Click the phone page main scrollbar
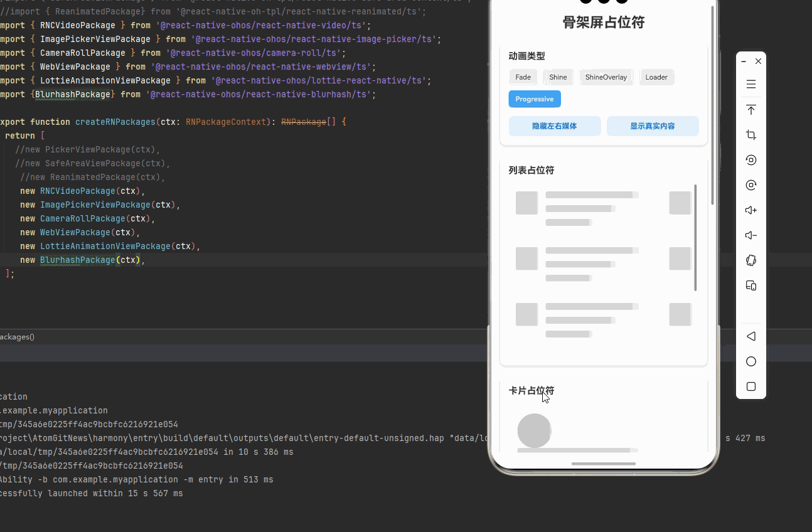The width and height of the screenshot is (812, 532). [713, 105]
